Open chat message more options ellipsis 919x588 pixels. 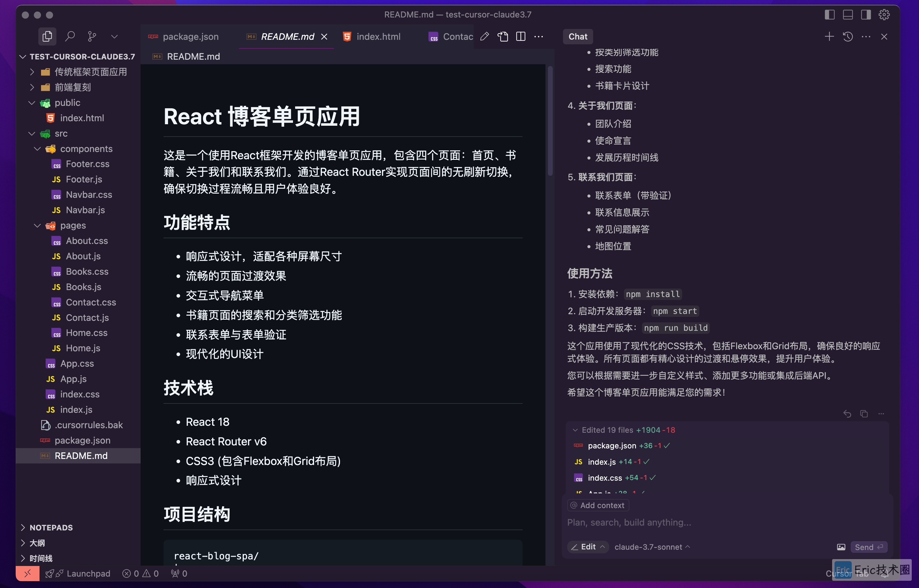pos(881,413)
